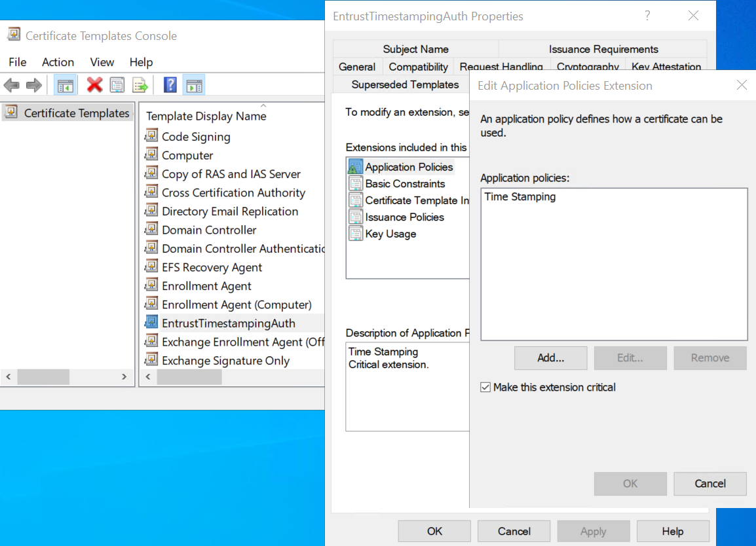Open the View menu
Screen dimensions: 756x546
[102, 62]
